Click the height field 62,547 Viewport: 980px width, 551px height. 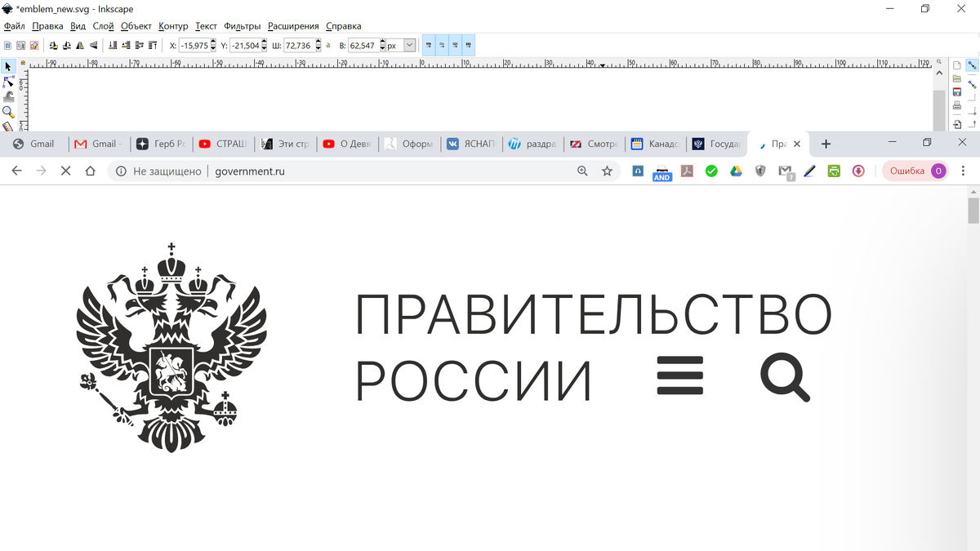(363, 46)
